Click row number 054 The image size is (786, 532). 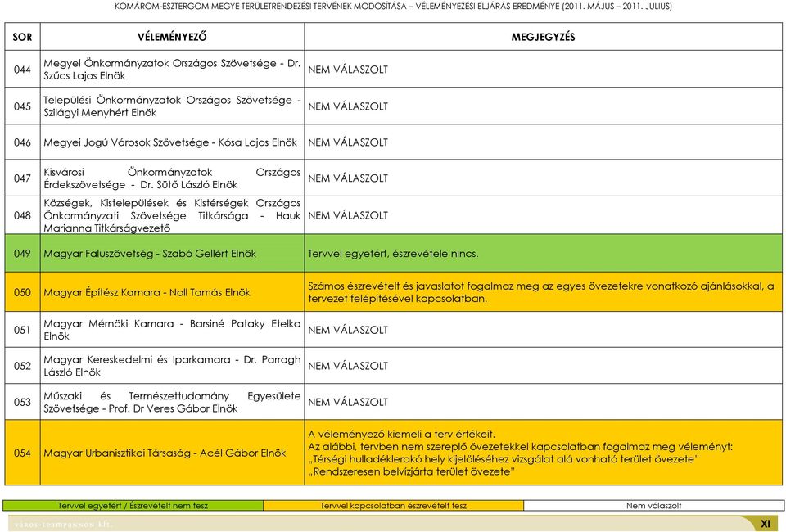point(22,453)
